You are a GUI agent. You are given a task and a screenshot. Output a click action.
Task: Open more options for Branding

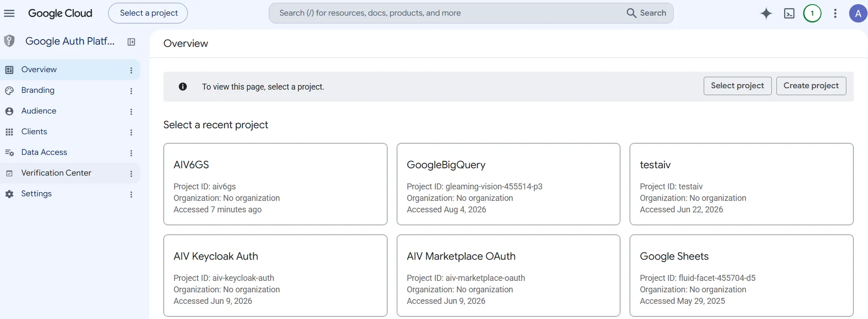pyautogui.click(x=131, y=91)
